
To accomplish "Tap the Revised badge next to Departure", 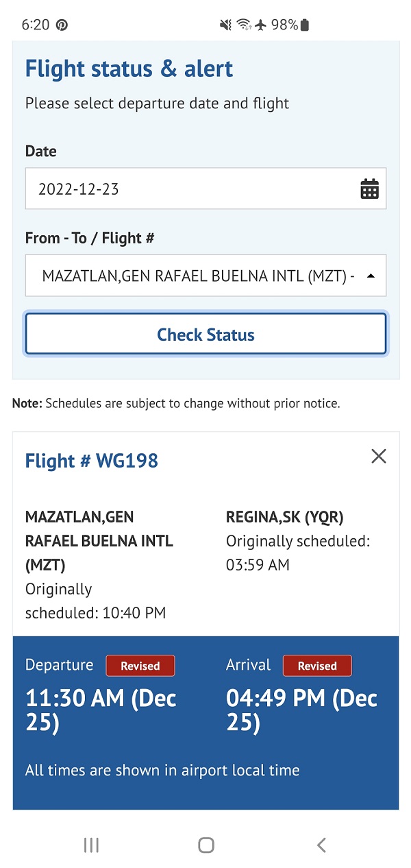I will tap(140, 666).
